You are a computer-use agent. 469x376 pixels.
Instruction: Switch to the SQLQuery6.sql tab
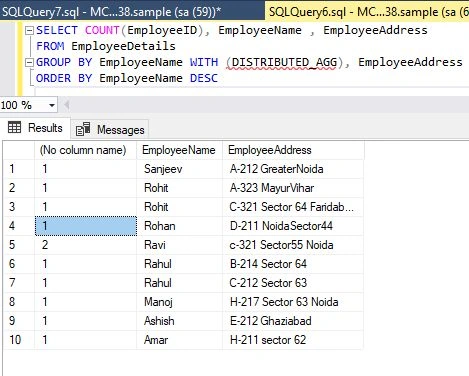pyautogui.click(x=368, y=12)
